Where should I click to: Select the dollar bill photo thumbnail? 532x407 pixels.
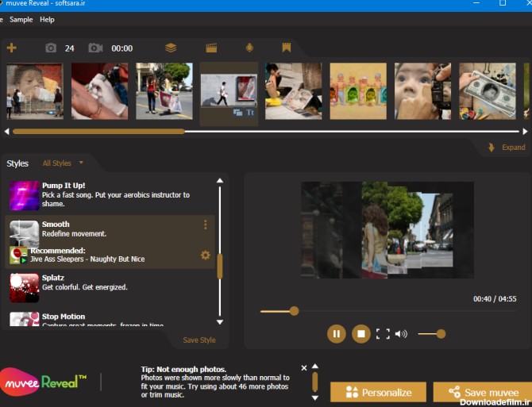(488, 91)
